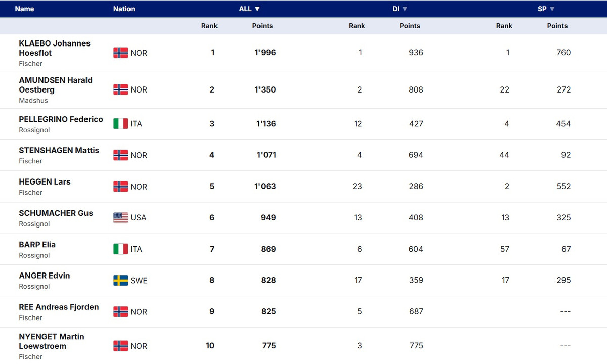The height and width of the screenshot is (364, 607).
Task: Click Norway flag beside Heggen
Action: pyautogui.click(x=120, y=187)
